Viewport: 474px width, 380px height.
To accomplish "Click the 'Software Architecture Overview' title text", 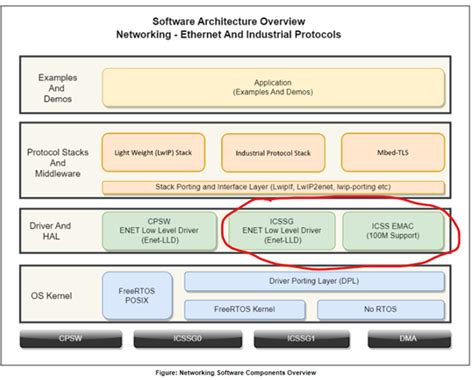I will [229, 22].
